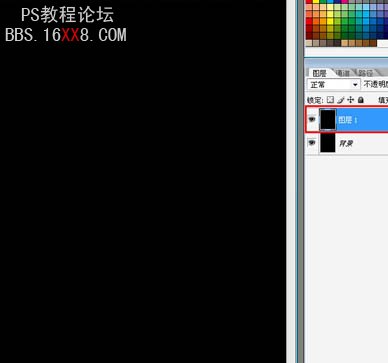Pick the magenta swatch in the Swatches panel
Image resolution: width=388 pixels, height=363 pixels.
point(345,1)
